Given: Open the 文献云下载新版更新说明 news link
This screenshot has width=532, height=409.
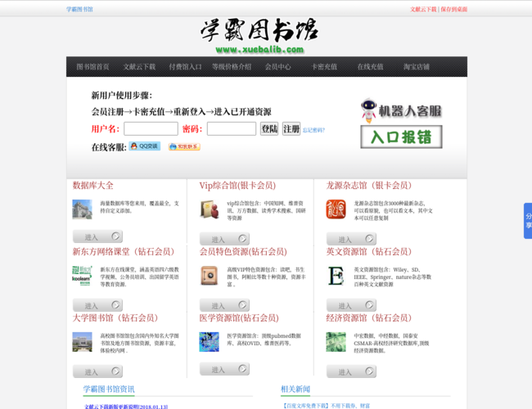Looking at the screenshot, I should (126, 407).
